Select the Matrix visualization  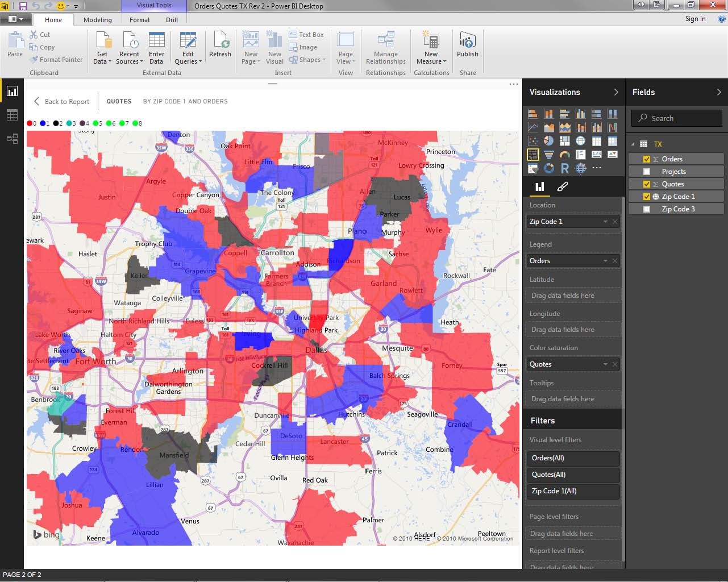point(612,141)
